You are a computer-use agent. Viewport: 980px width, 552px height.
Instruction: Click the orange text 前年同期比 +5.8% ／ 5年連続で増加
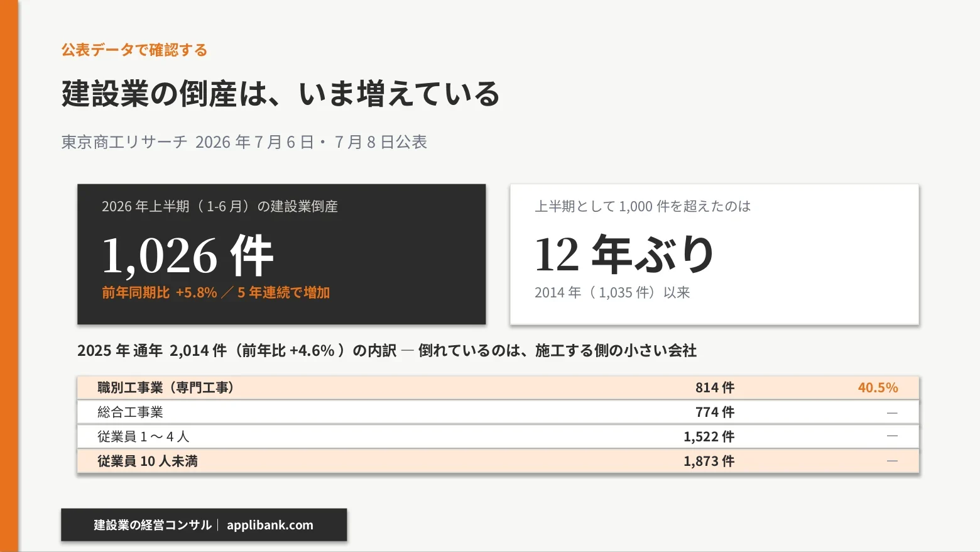(216, 292)
